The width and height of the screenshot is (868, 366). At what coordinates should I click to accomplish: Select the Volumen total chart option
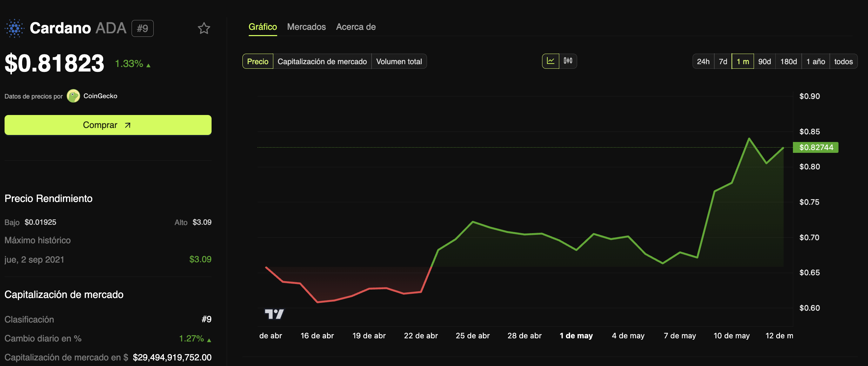pyautogui.click(x=399, y=61)
